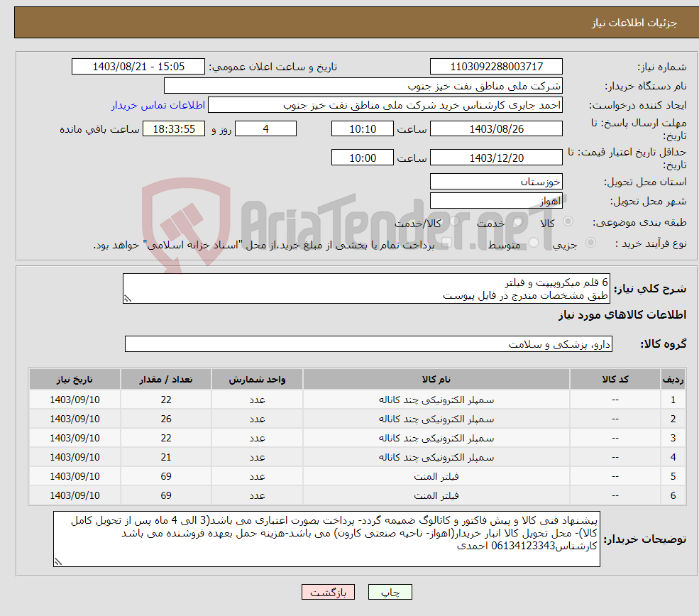Click the date 1403/09/10 in row 6
699x616 pixels.
75,495
